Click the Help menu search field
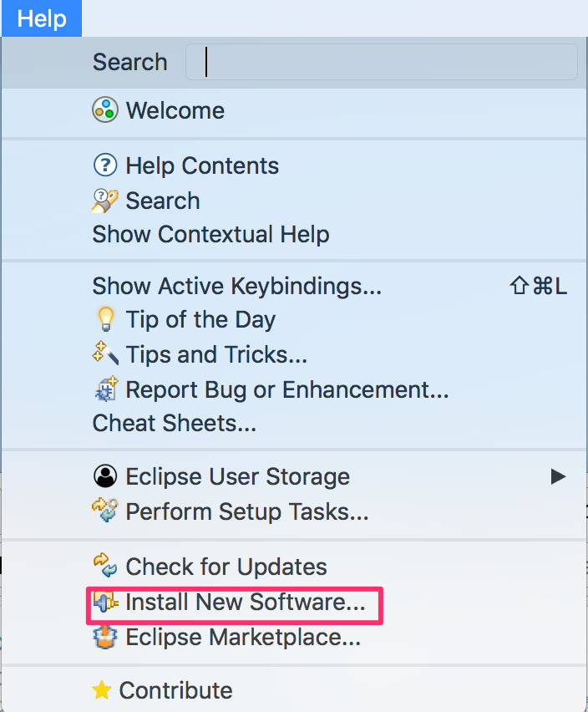Viewport: 588px width, 712px height. click(x=382, y=62)
